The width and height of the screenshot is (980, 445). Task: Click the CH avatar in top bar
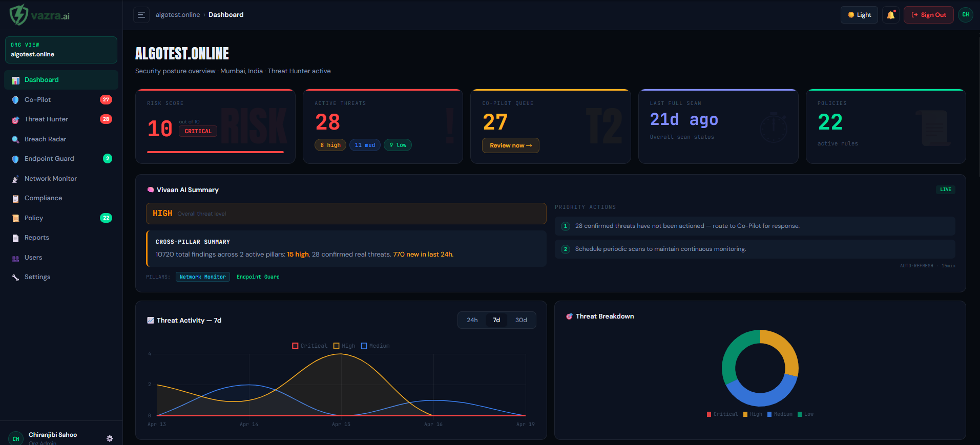coord(966,15)
